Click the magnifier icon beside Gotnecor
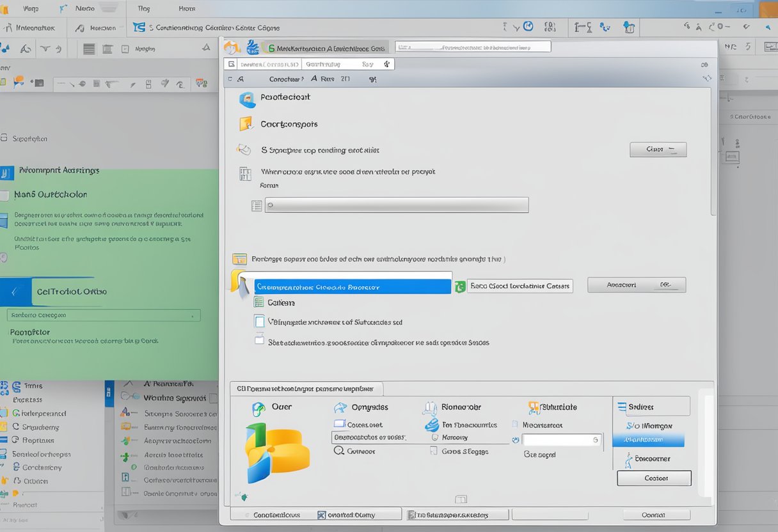778x532 pixels. pos(339,451)
